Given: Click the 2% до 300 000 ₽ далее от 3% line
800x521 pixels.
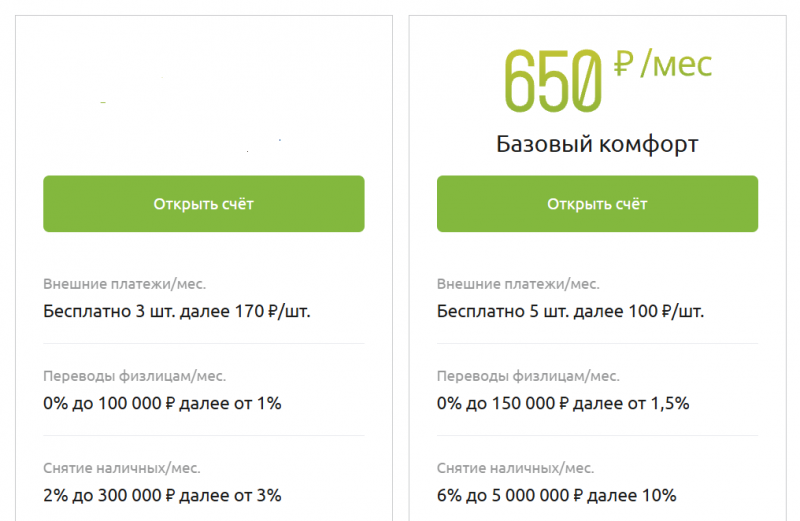Looking at the screenshot, I should coord(163,494).
